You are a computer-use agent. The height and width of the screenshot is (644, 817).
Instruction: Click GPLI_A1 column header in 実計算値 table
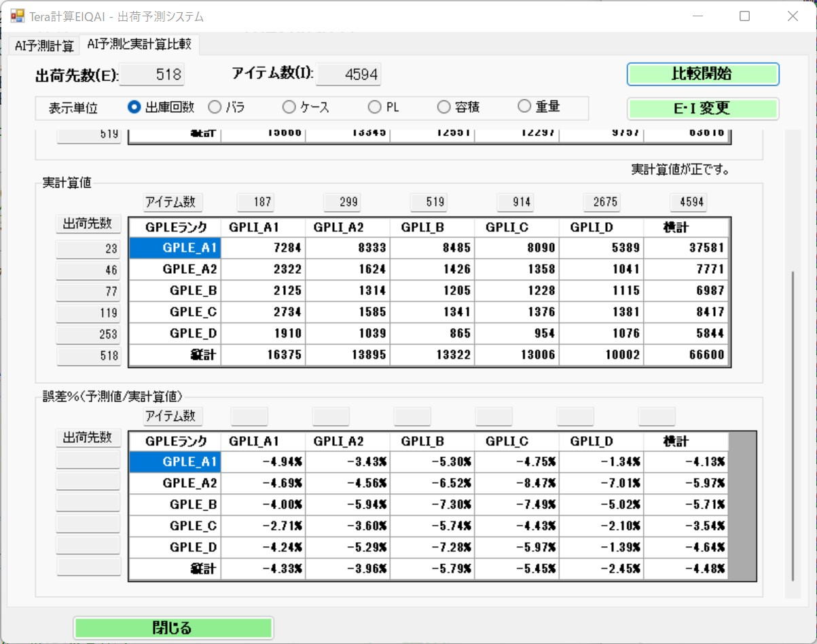(x=263, y=228)
